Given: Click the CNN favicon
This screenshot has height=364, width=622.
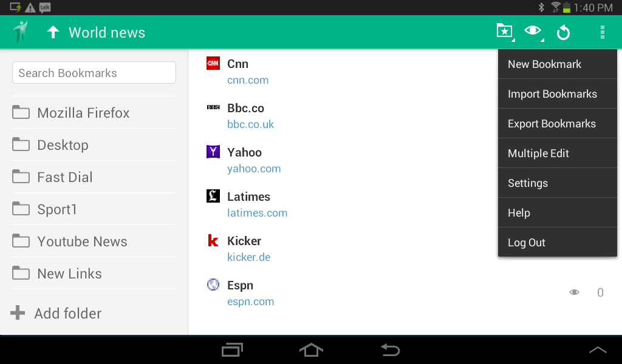Looking at the screenshot, I should point(213,63).
